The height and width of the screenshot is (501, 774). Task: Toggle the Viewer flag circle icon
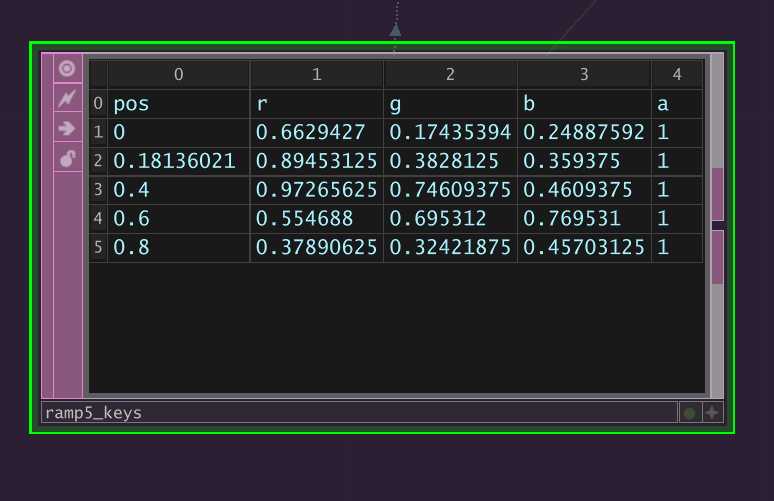click(x=67, y=69)
